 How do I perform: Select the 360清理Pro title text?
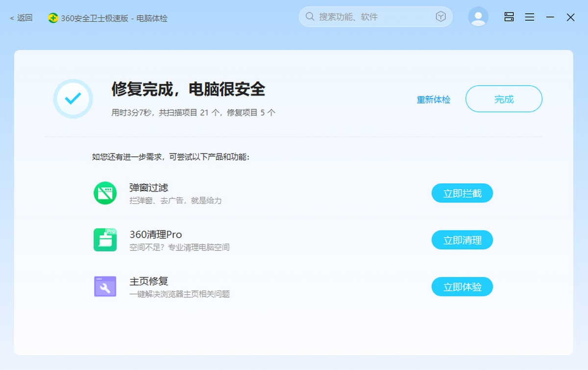point(156,235)
